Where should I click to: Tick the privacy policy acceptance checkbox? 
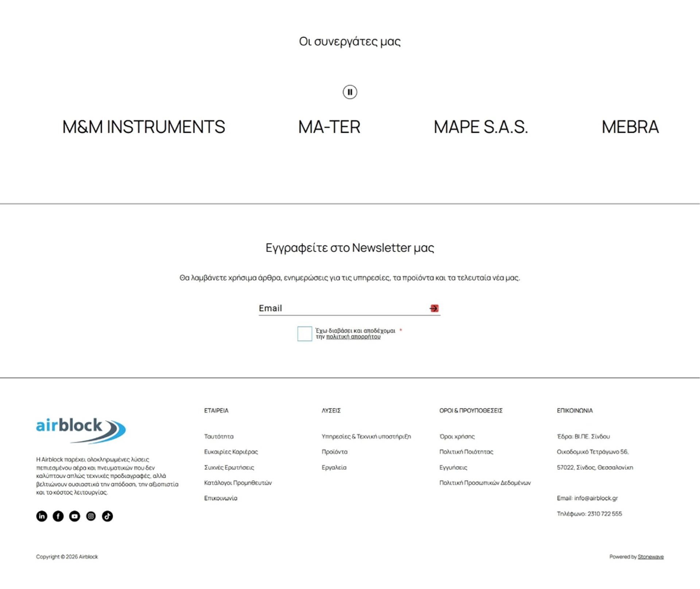pyautogui.click(x=304, y=334)
